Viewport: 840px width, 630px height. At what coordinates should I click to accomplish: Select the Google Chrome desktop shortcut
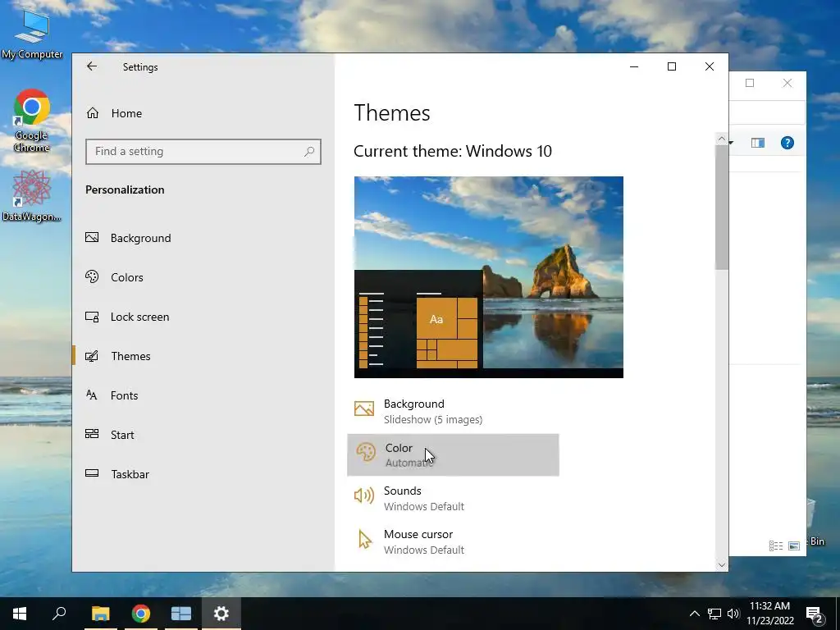point(32,121)
